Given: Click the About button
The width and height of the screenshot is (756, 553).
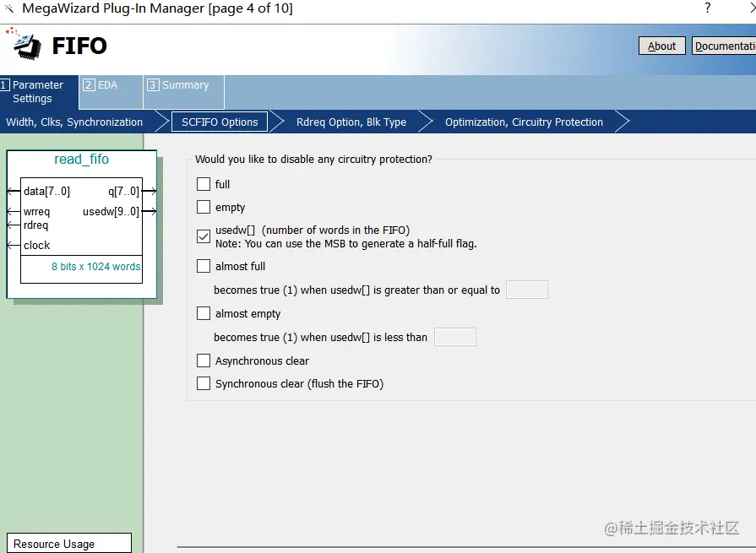Looking at the screenshot, I should (662, 46).
